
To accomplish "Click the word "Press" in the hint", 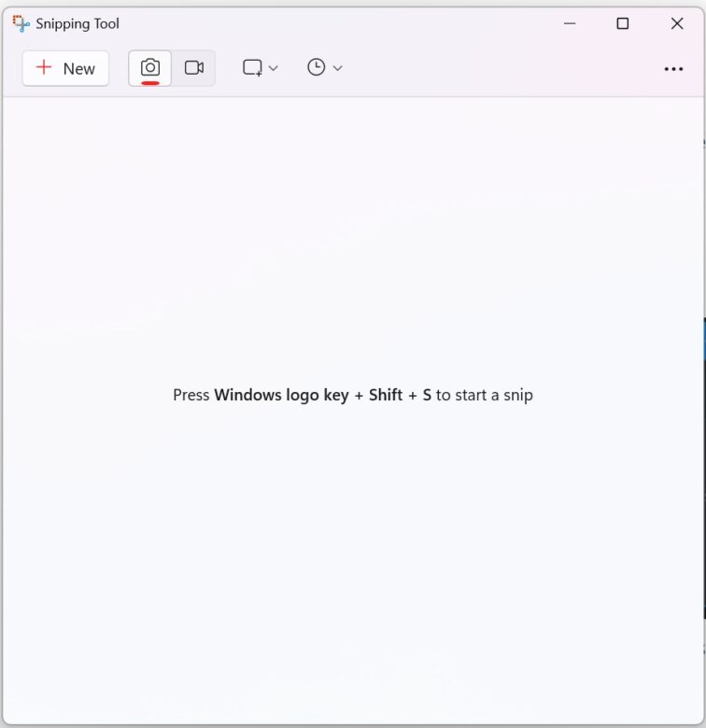I will [x=191, y=395].
